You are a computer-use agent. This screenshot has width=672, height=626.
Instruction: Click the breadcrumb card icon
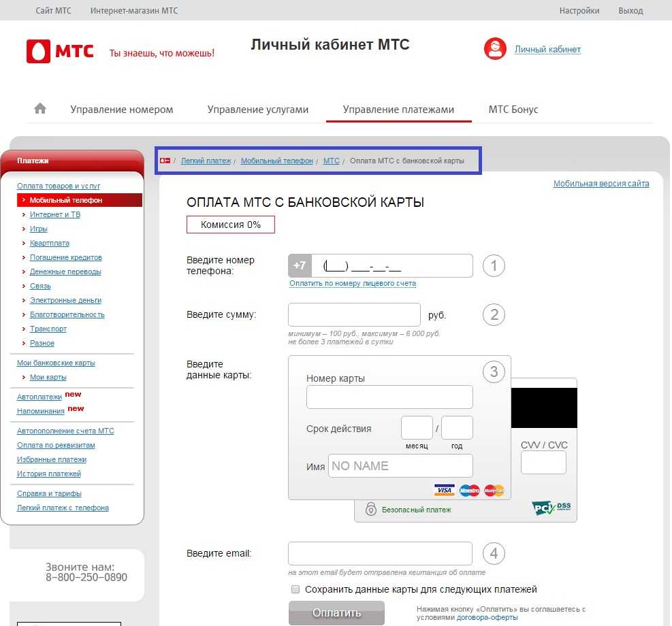(165, 161)
